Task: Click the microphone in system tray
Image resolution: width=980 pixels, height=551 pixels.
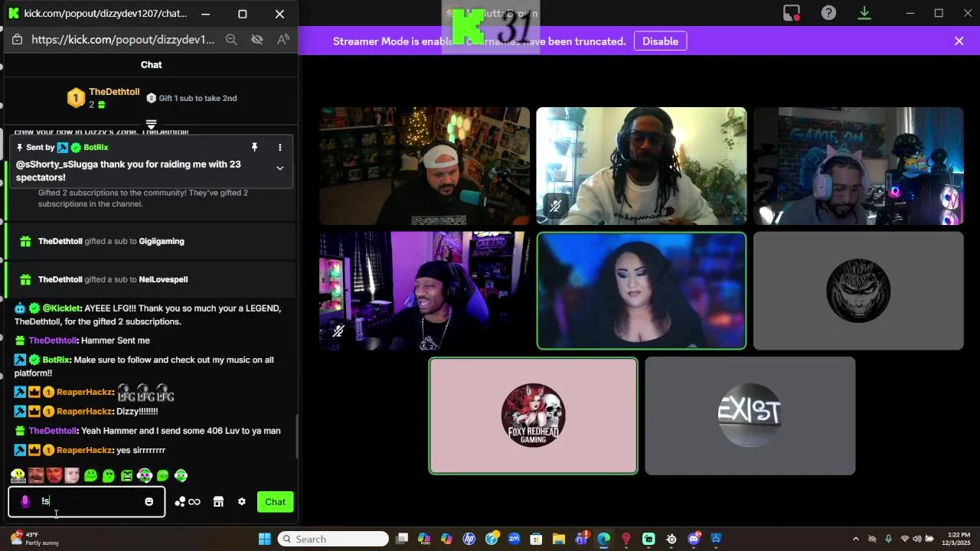Action: pos(888,539)
